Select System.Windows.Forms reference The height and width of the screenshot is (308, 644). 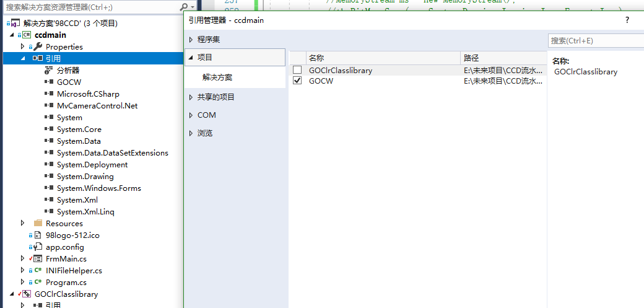(99, 188)
